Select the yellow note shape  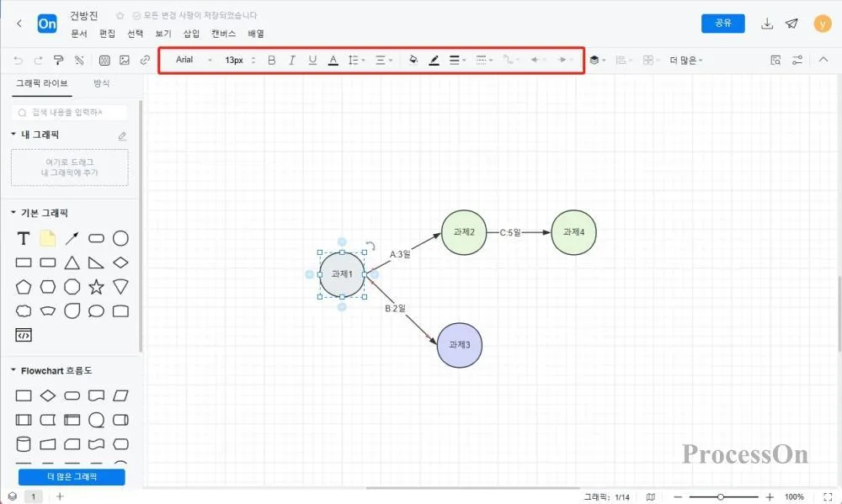(48, 238)
